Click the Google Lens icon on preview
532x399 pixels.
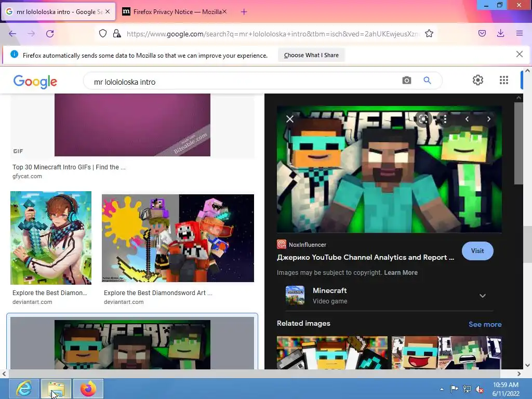click(423, 119)
